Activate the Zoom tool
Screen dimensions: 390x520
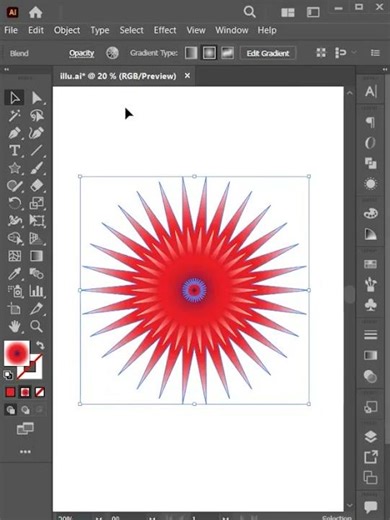pos(36,326)
